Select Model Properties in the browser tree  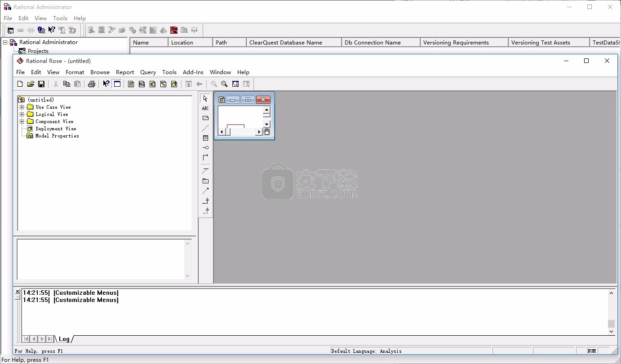57,136
